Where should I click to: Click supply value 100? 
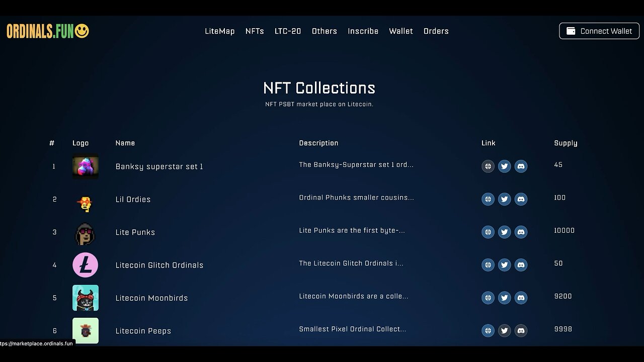click(x=560, y=198)
